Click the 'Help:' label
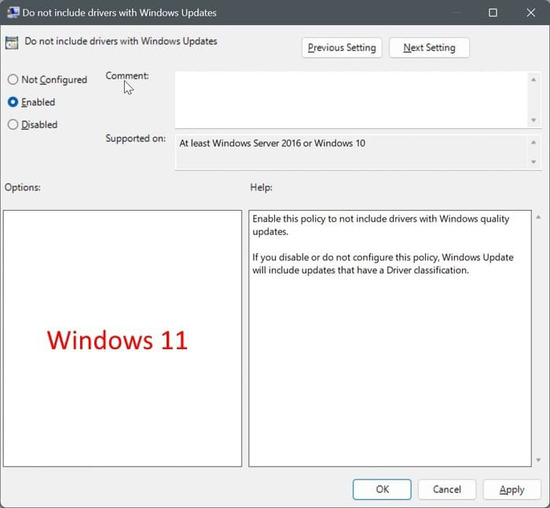Screen dimensions: 550x508 pos(261,187)
